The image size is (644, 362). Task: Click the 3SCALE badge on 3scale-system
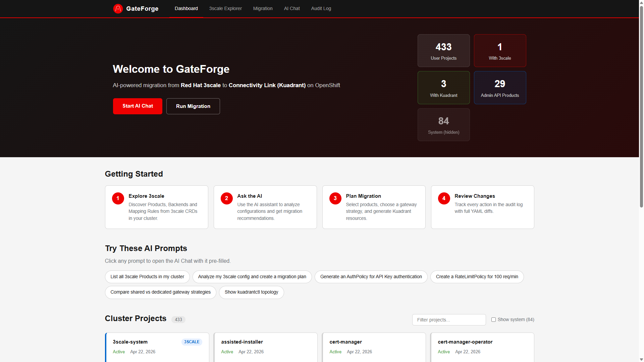192,342
